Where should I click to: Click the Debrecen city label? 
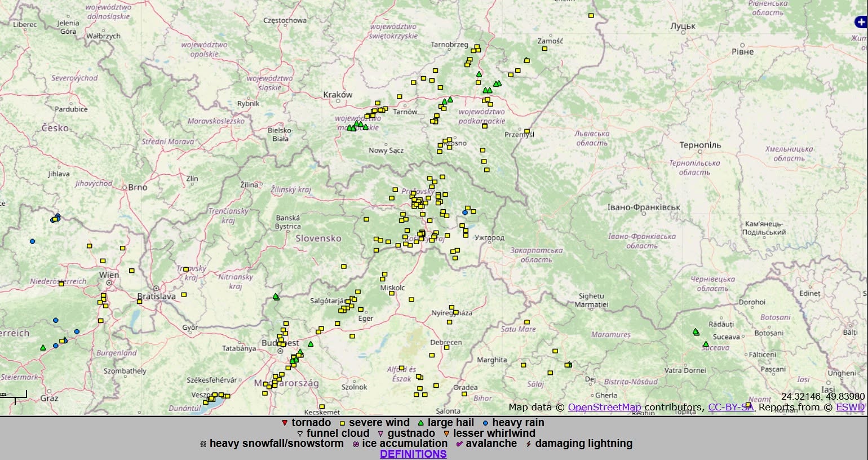click(x=446, y=342)
